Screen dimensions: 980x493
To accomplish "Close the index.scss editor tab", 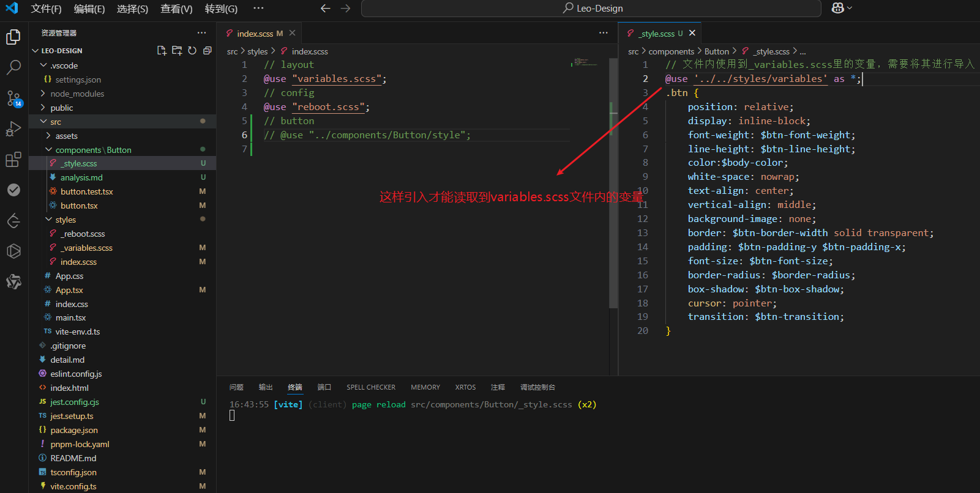I will (x=293, y=33).
